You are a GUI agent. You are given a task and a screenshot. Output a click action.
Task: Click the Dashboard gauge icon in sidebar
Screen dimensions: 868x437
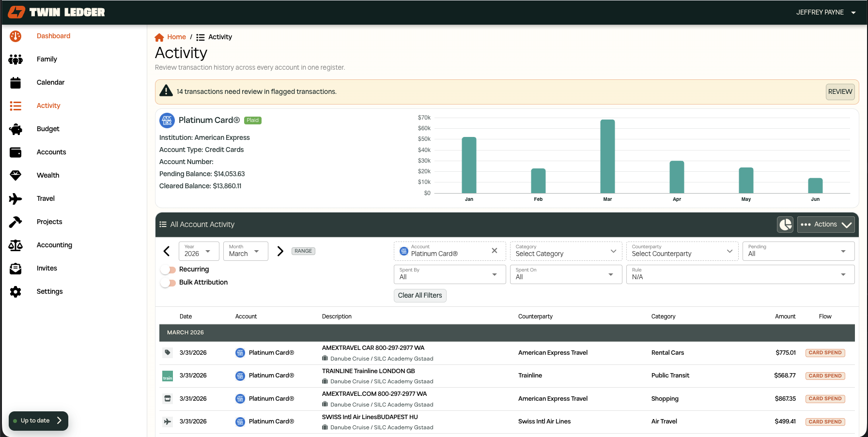[x=15, y=36]
